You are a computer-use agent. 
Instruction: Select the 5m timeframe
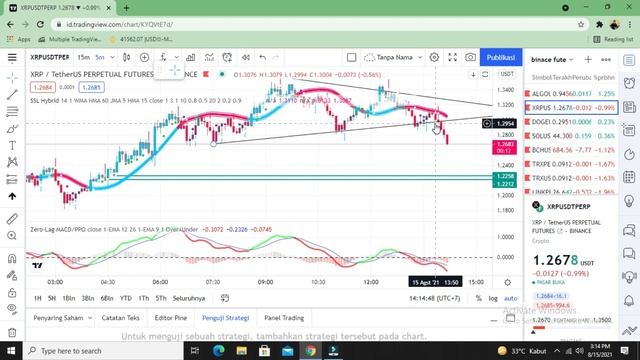pos(100,58)
